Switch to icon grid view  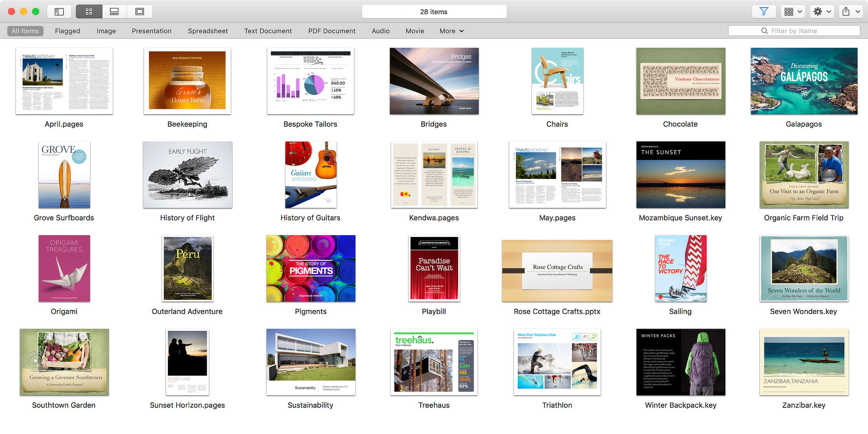coord(89,12)
